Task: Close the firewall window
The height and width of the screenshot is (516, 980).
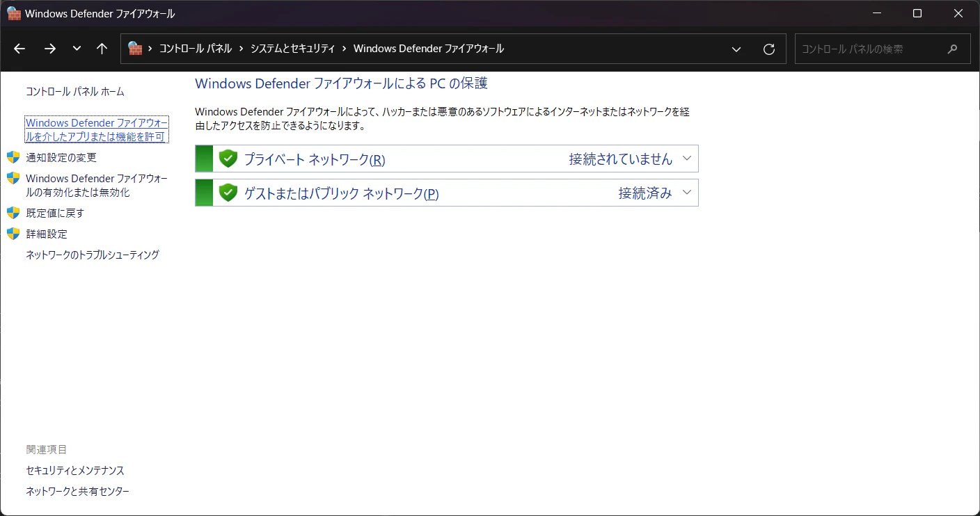Action: (x=958, y=13)
